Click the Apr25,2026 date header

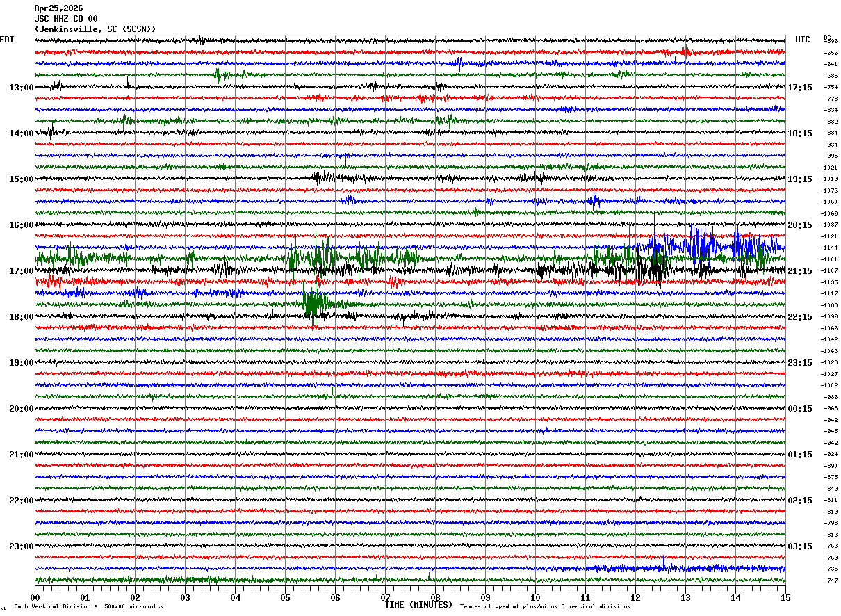[58, 8]
